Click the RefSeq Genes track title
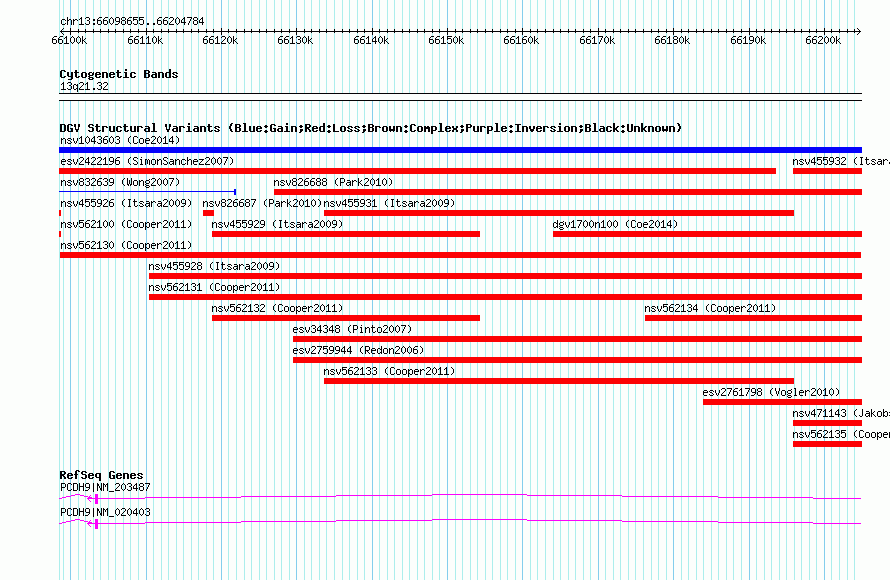 pos(101,475)
